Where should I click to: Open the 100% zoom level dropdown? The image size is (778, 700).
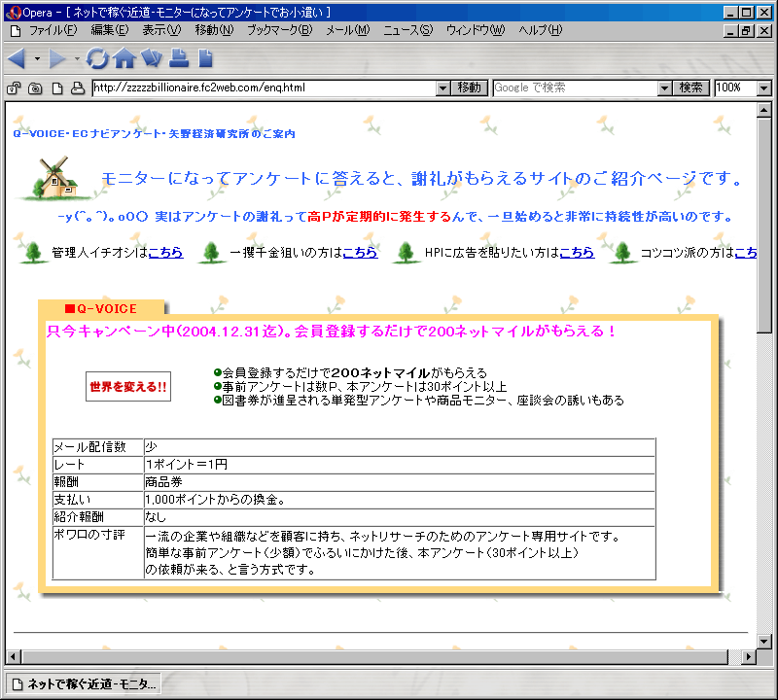click(764, 88)
